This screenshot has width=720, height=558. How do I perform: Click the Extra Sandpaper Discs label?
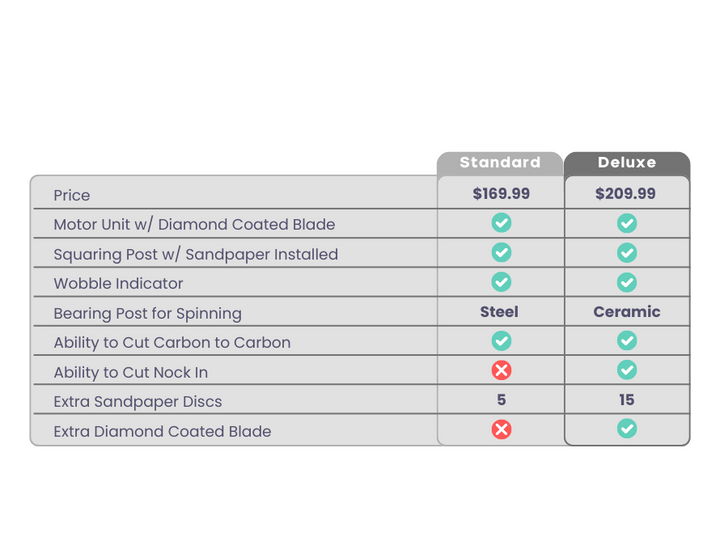[138, 402]
